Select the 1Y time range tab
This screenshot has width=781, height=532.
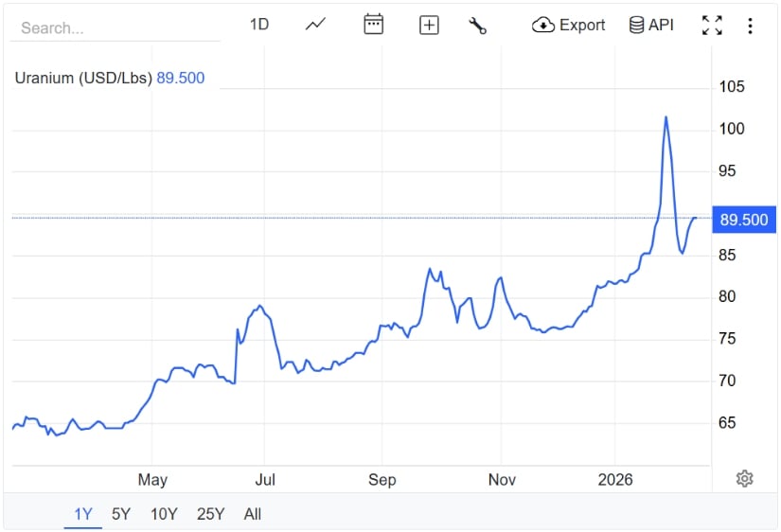(x=83, y=514)
